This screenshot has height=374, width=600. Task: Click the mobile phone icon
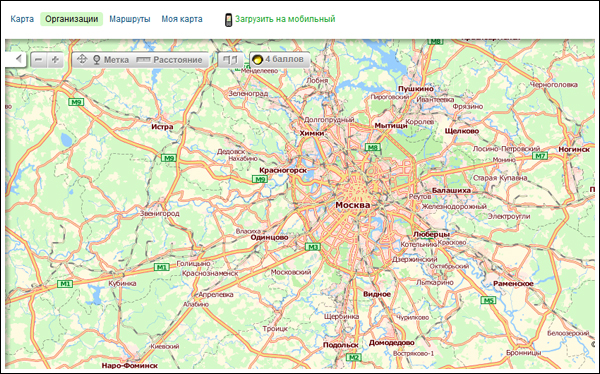coord(228,20)
